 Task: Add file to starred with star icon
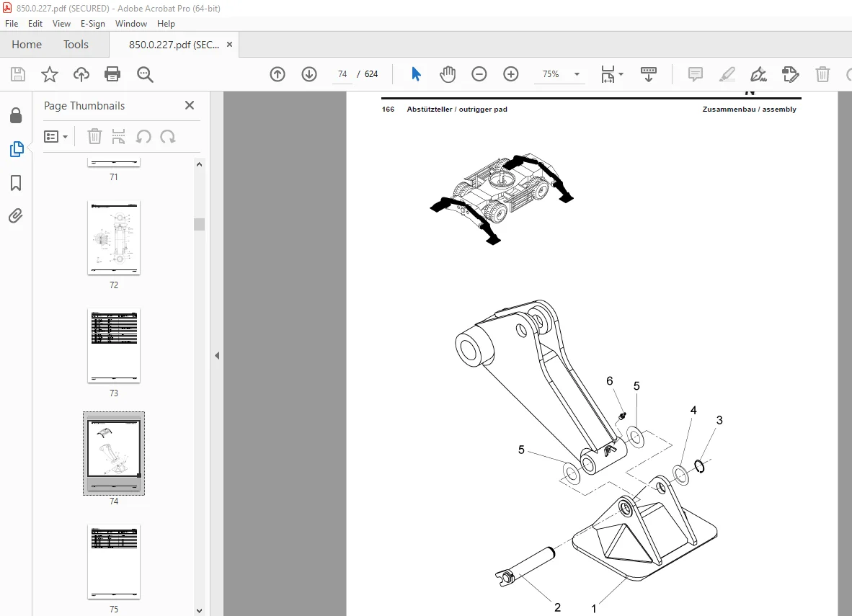(x=50, y=74)
